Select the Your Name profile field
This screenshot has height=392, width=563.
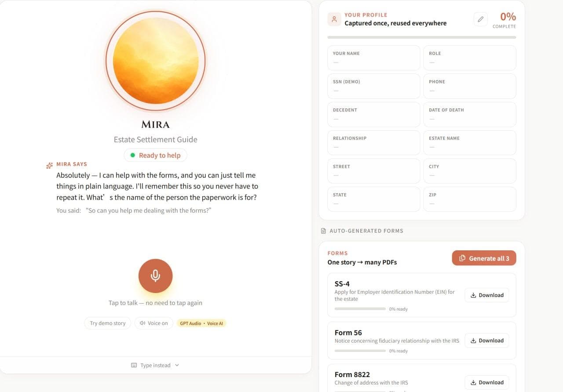coord(374,58)
